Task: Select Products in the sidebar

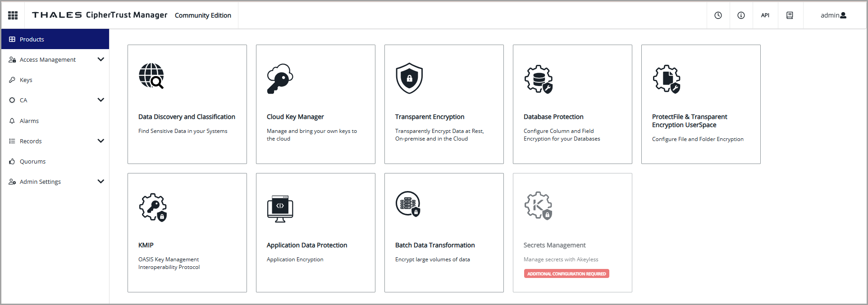Action: point(32,39)
